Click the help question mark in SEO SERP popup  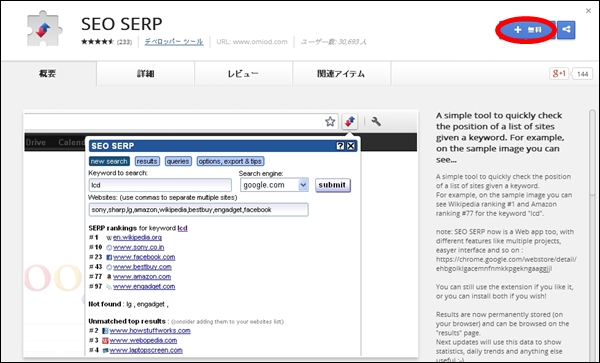pyautogui.click(x=340, y=146)
